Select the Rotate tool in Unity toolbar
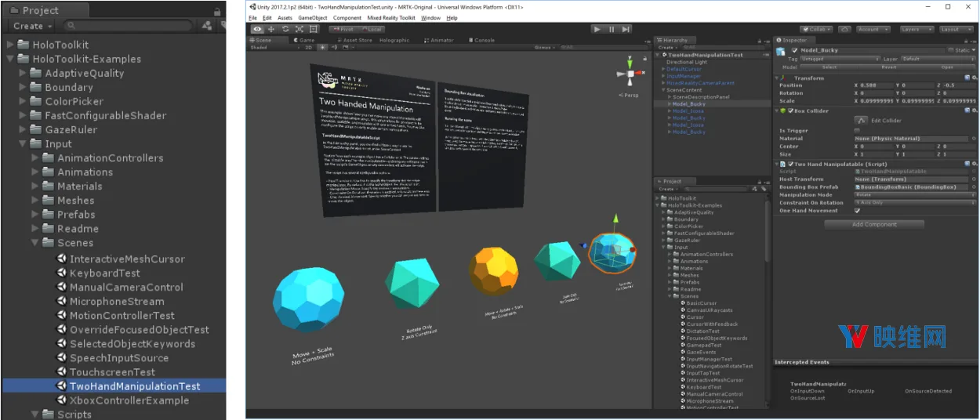Screen dimensions: 980x420 click(285, 29)
